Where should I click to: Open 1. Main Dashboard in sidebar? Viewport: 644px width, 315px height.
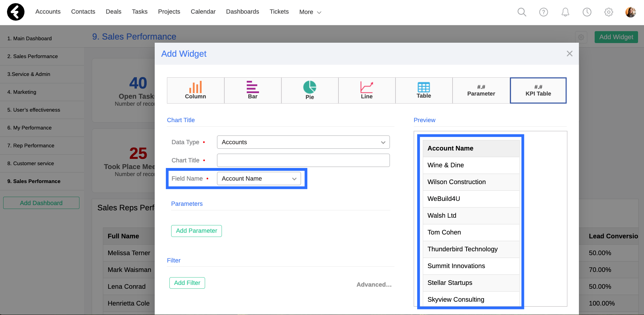coord(42,38)
